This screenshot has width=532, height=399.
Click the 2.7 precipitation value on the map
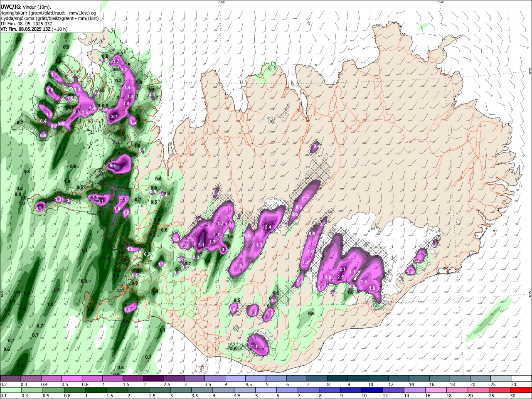coord(115,117)
